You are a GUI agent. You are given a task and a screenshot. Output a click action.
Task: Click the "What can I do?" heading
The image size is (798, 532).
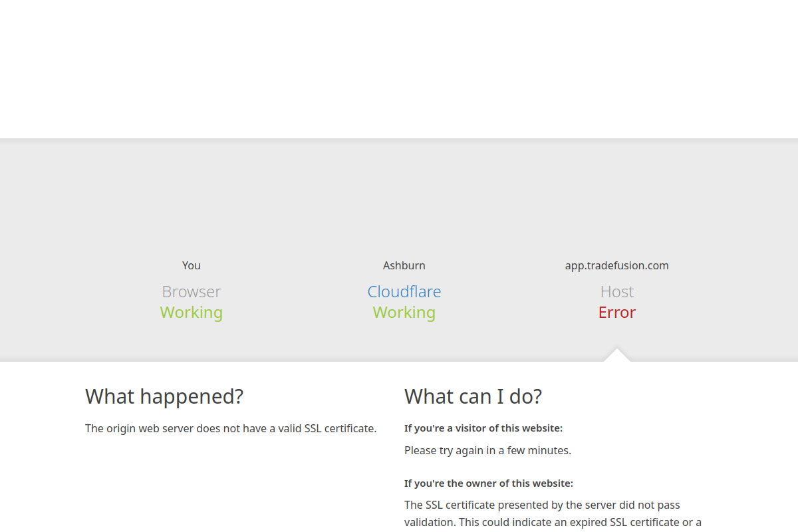tap(473, 397)
